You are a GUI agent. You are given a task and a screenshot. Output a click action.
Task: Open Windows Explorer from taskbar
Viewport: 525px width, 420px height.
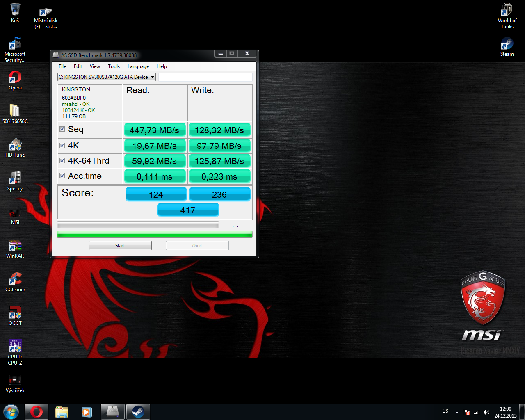pos(62,411)
